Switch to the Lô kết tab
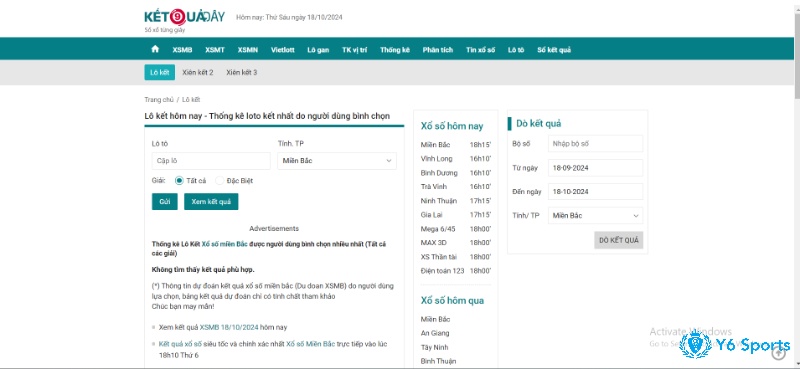Screen dimensions: 800x369 point(160,72)
